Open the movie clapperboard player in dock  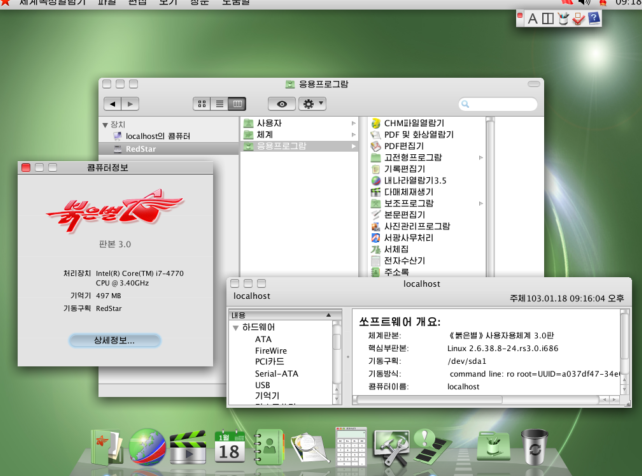pyautogui.click(x=188, y=447)
